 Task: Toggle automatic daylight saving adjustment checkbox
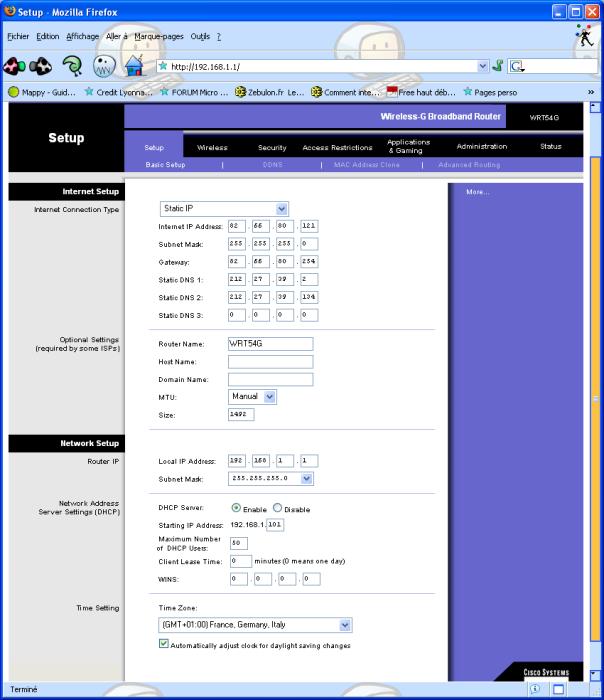click(164, 644)
